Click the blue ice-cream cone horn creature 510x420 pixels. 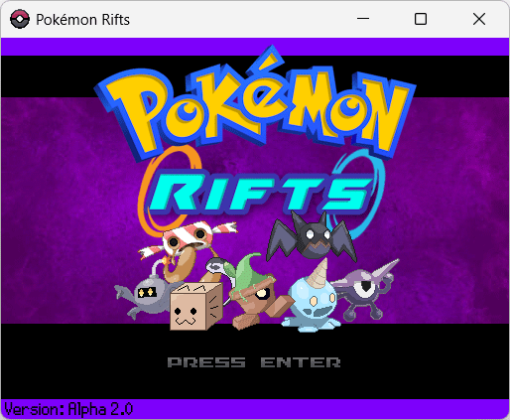pos(312,296)
